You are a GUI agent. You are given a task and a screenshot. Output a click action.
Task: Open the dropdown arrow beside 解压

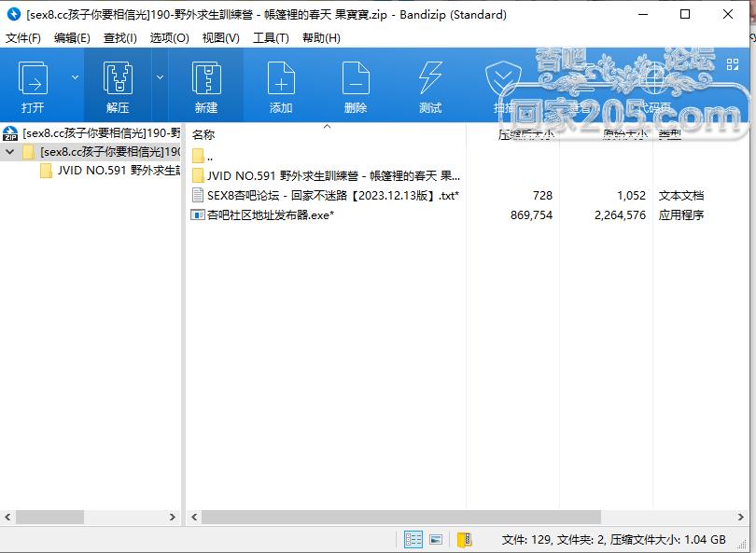tap(161, 77)
